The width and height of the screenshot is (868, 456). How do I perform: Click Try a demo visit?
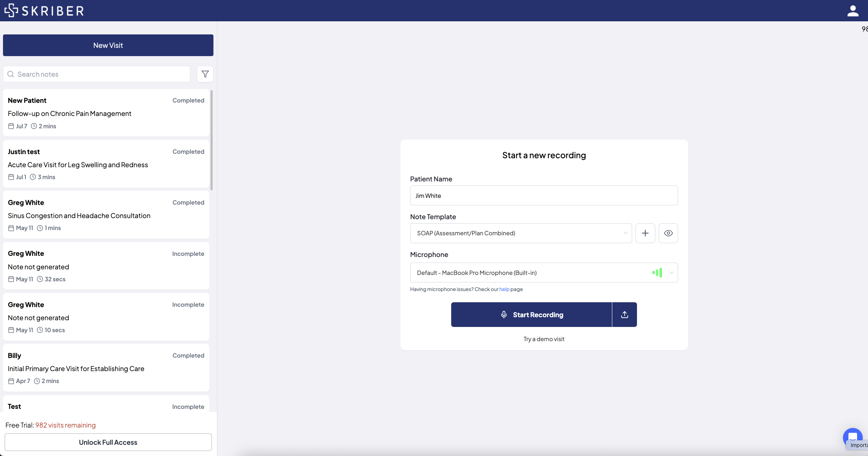[544, 339]
